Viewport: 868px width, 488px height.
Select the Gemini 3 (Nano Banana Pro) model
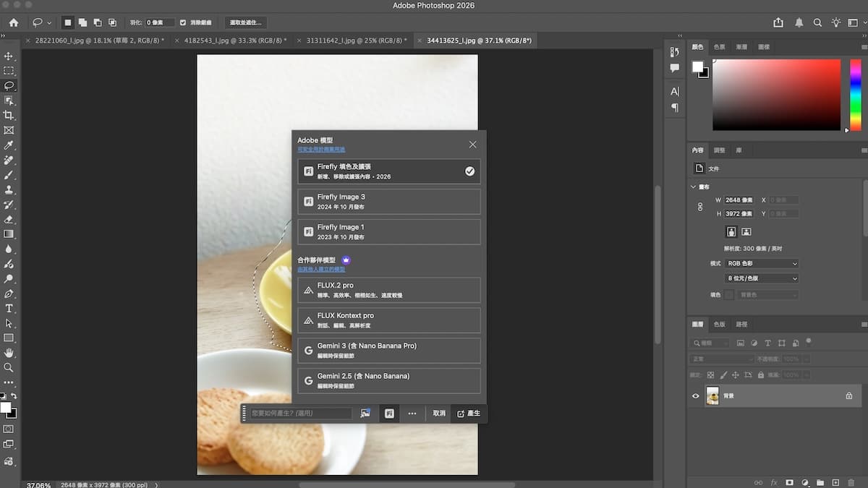[389, 351]
